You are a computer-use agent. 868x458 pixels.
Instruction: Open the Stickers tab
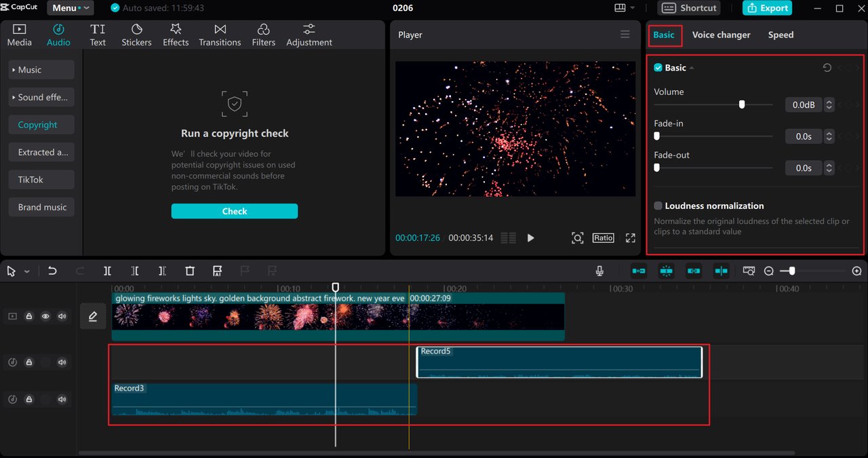(136, 35)
